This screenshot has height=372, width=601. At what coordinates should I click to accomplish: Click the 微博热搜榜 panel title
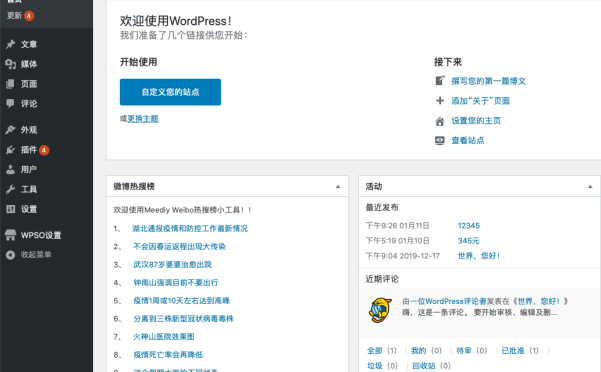point(134,187)
